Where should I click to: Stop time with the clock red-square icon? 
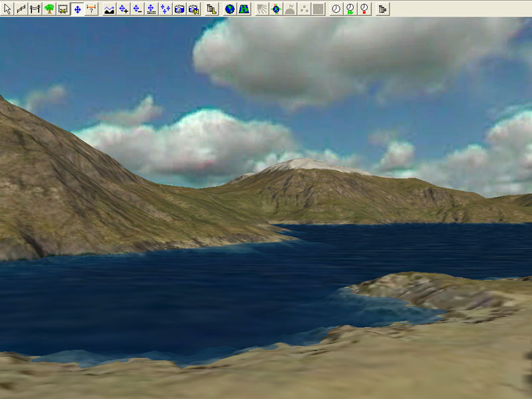[364, 9]
